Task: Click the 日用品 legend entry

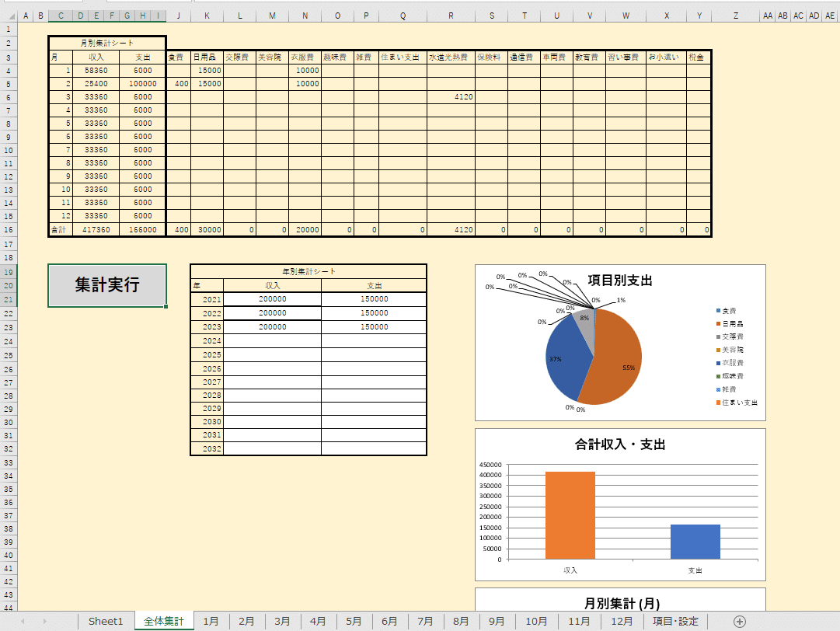Action: [730, 323]
